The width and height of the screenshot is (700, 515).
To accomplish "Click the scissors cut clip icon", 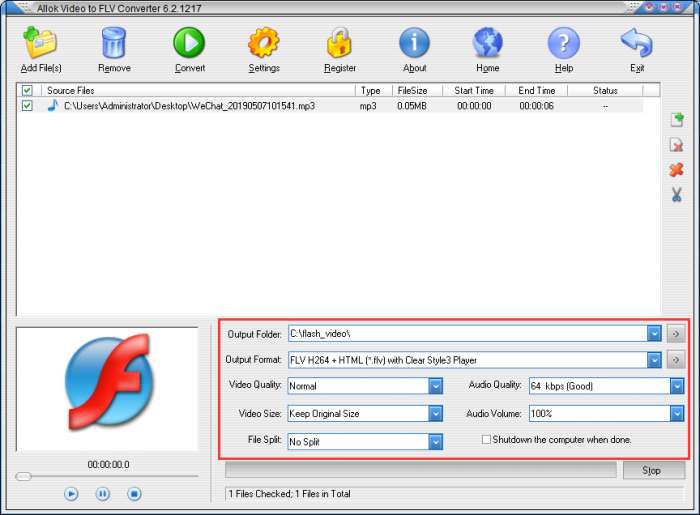I will tap(677, 195).
